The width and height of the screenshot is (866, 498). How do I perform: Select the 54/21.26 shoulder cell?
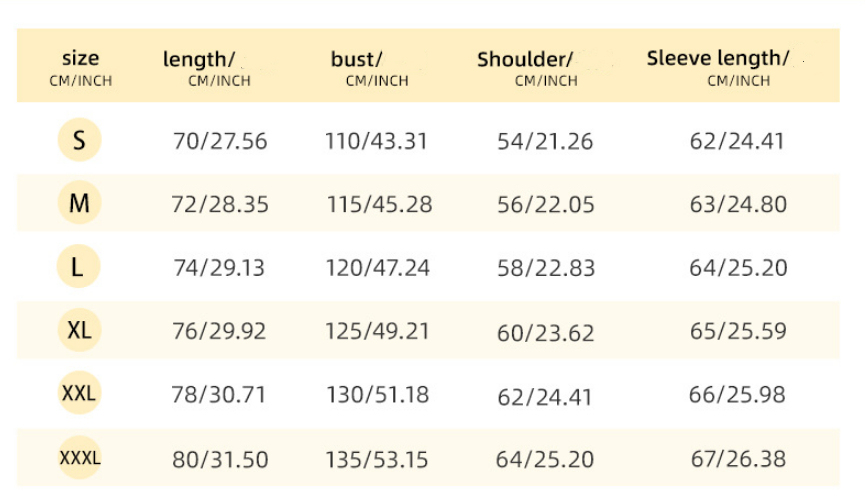pyautogui.click(x=545, y=141)
